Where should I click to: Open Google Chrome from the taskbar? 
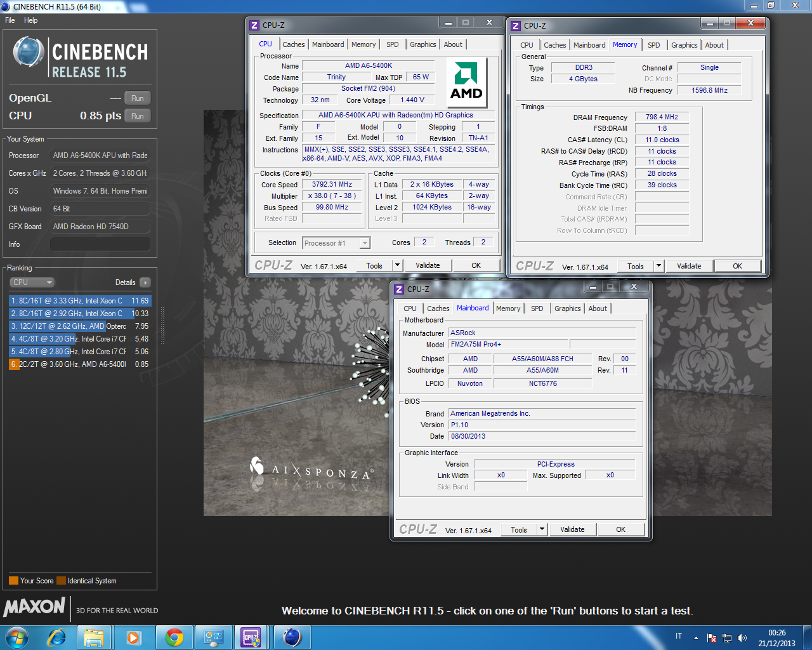[x=174, y=637]
